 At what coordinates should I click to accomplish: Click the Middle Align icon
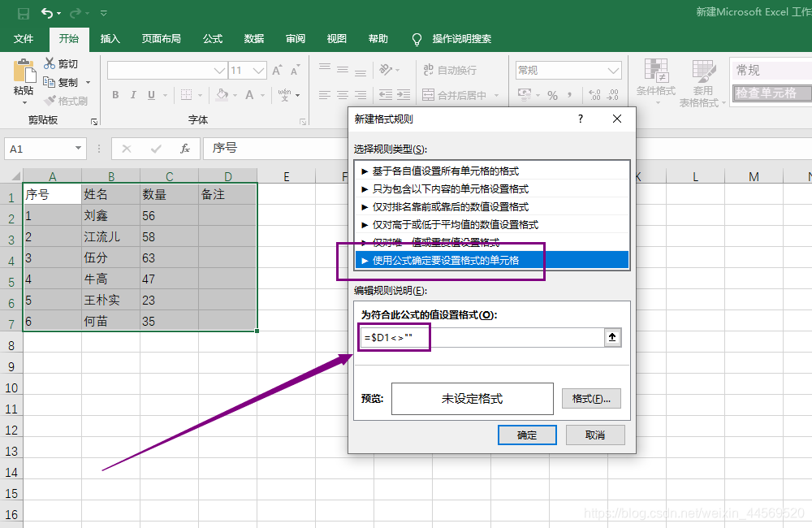(343, 69)
